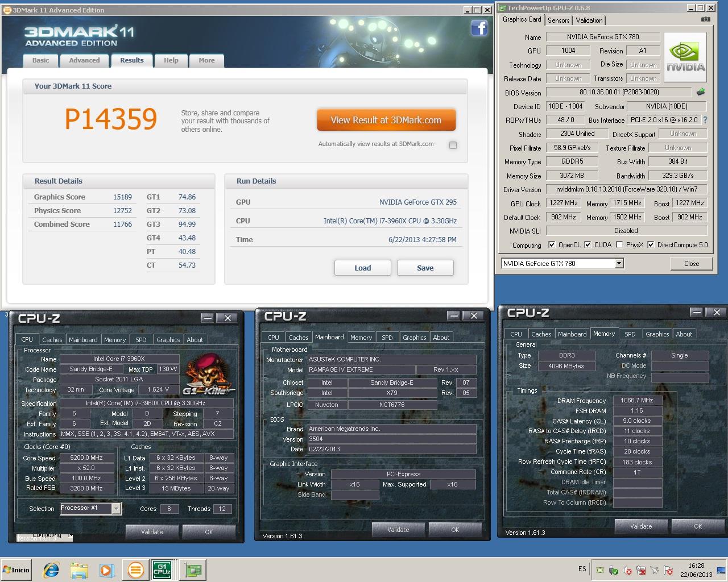Open Windows Explorer folder in taskbar
The height and width of the screenshot is (582, 728).
79,569
